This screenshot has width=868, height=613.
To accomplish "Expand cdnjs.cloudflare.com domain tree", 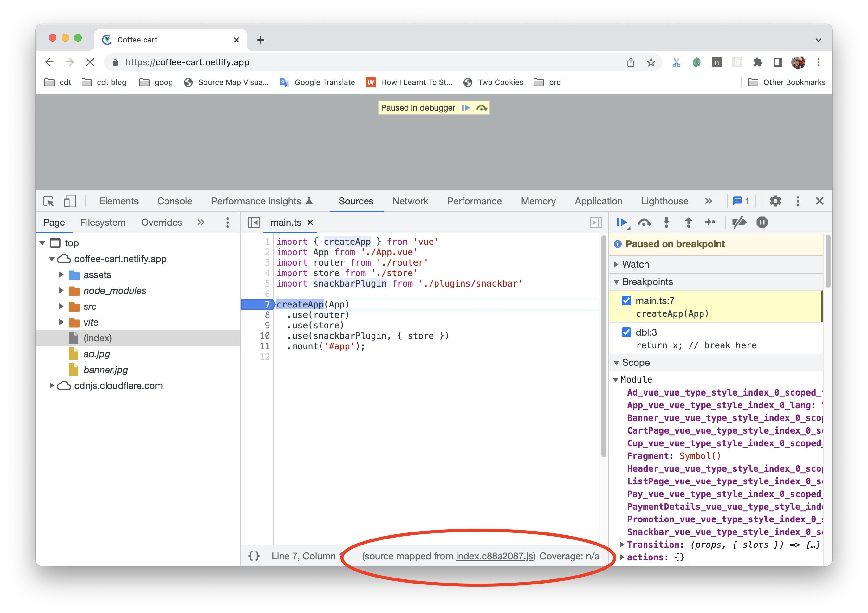I will 52,385.
